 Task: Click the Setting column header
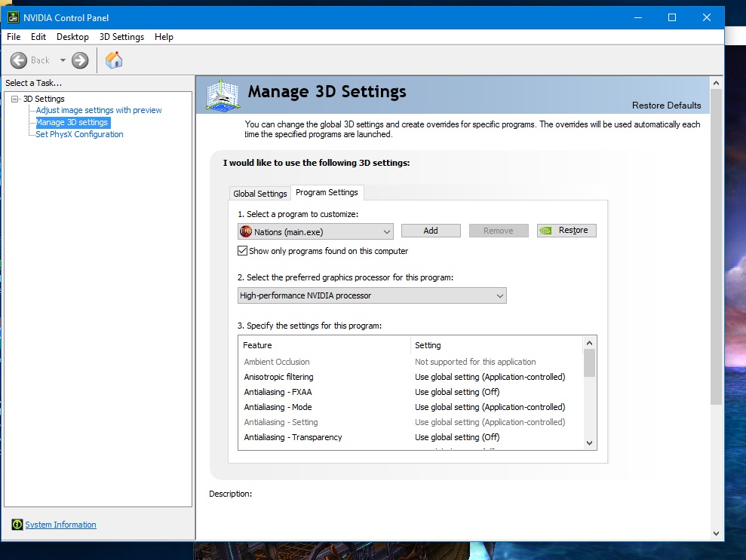496,345
